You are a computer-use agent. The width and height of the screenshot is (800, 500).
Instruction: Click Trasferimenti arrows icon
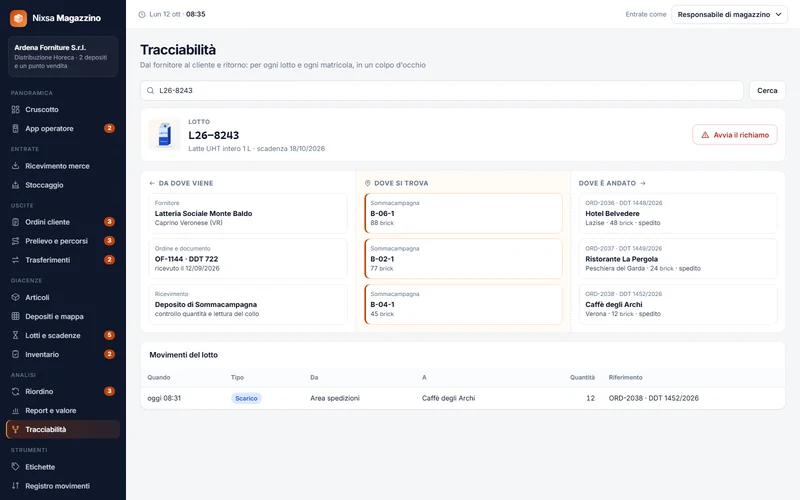[15, 260]
